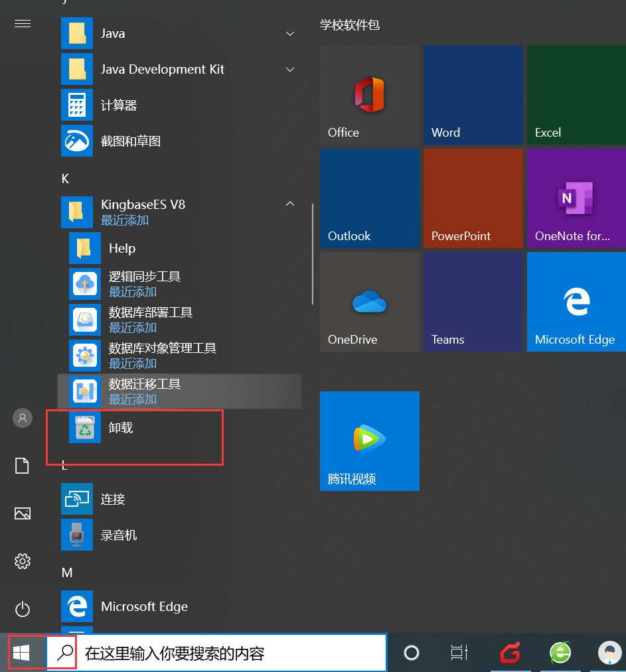Open the Outlook tile

tap(370, 198)
